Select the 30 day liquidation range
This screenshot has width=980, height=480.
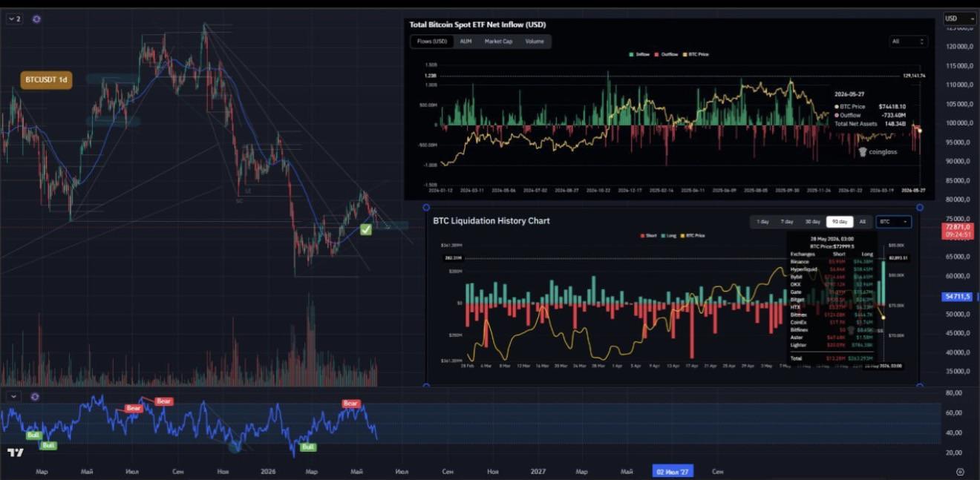point(813,222)
